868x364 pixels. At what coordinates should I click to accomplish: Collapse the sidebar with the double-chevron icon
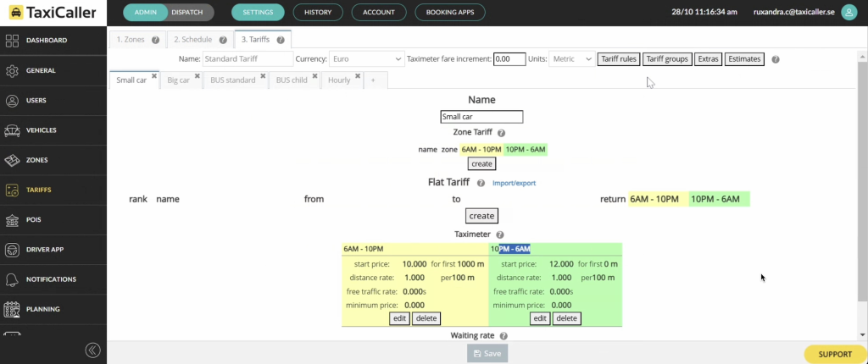(92, 350)
